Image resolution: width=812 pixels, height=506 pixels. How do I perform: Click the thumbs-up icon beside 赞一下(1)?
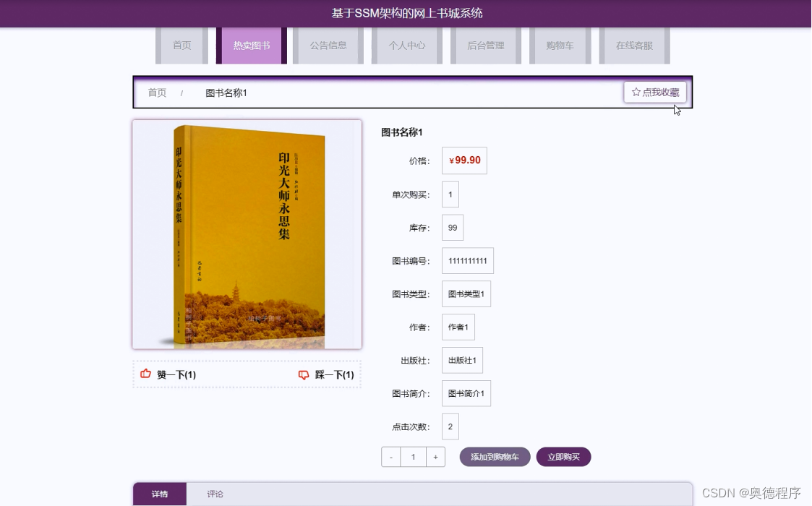pyautogui.click(x=145, y=374)
